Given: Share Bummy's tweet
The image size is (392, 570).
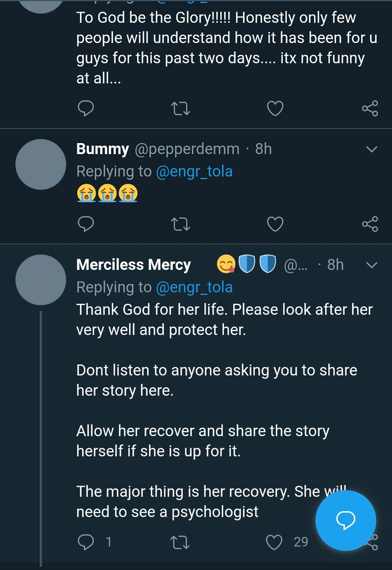Looking at the screenshot, I should point(370,224).
